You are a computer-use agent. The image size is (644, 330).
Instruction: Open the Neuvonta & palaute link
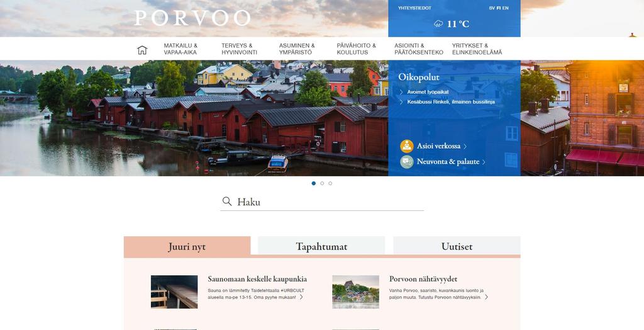coord(448,162)
